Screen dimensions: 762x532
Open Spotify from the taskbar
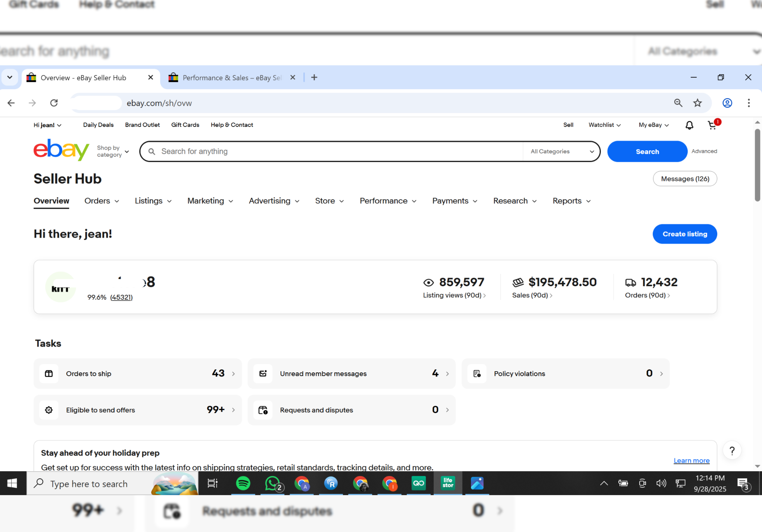click(x=243, y=484)
